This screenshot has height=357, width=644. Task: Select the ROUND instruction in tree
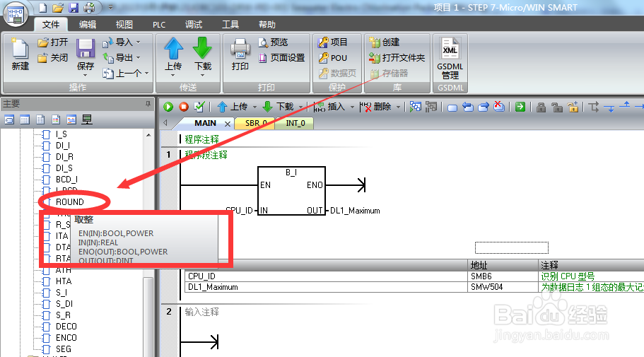pos(69,202)
